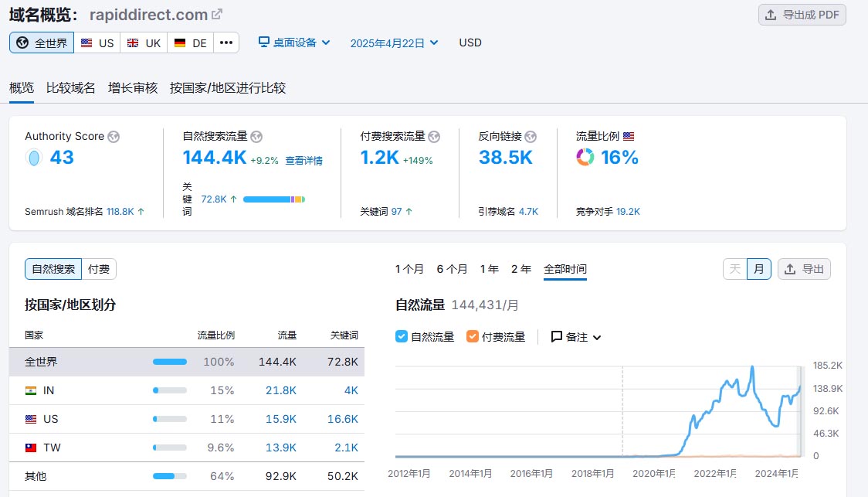
Task: Open the more regions ellipsis menu
Action: point(226,43)
